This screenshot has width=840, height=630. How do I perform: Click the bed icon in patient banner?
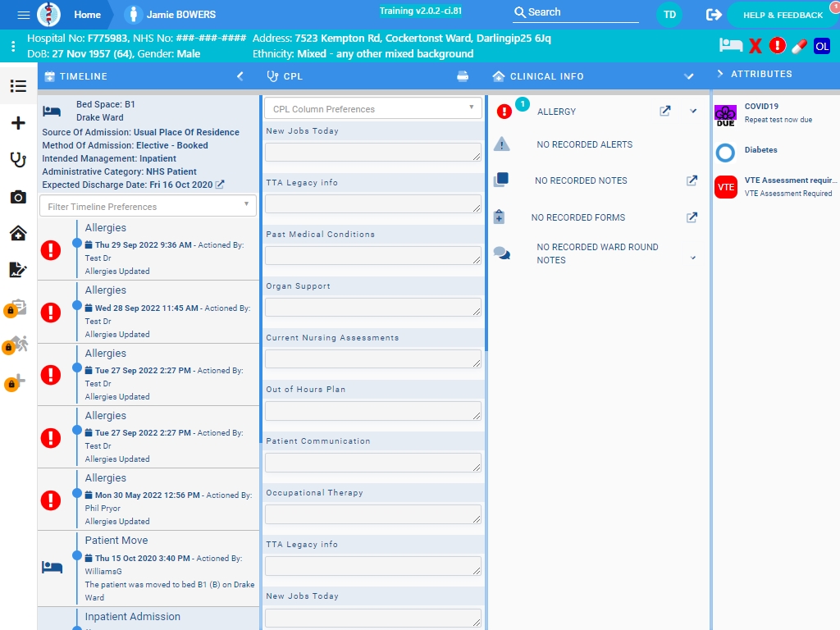point(731,46)
